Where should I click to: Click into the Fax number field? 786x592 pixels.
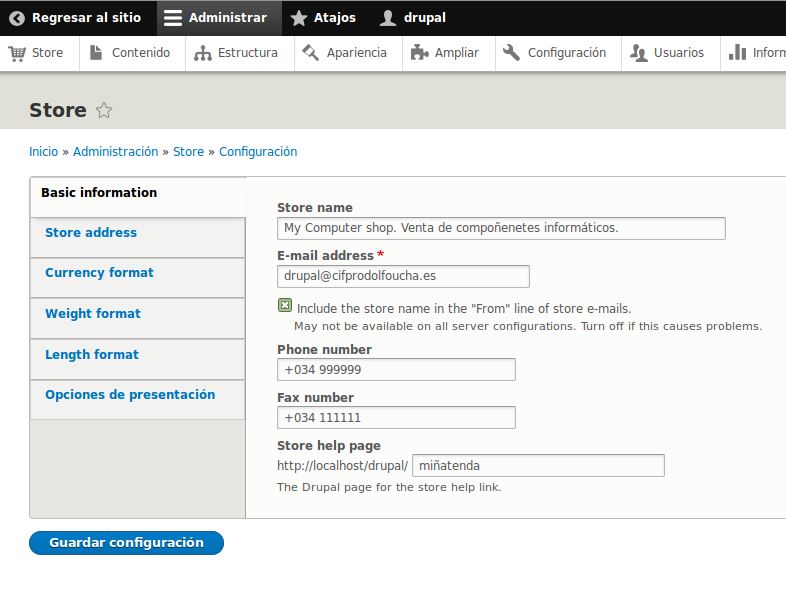coord(396,418)
